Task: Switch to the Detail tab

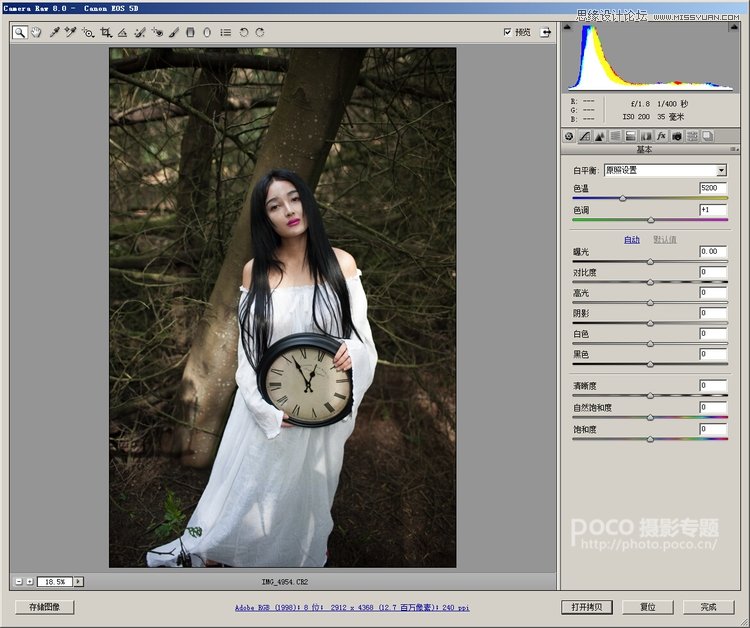Action: (x=600, y=136)
